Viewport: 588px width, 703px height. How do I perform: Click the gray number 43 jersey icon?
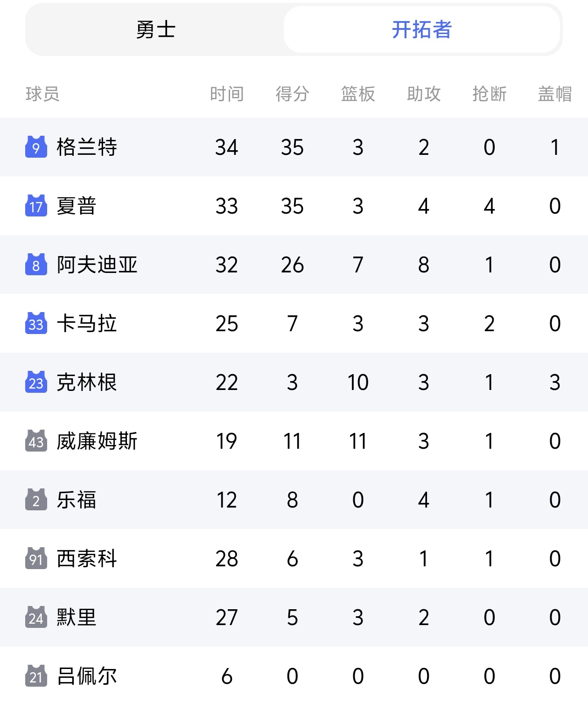pyautogui.click(x=36, y=441)
